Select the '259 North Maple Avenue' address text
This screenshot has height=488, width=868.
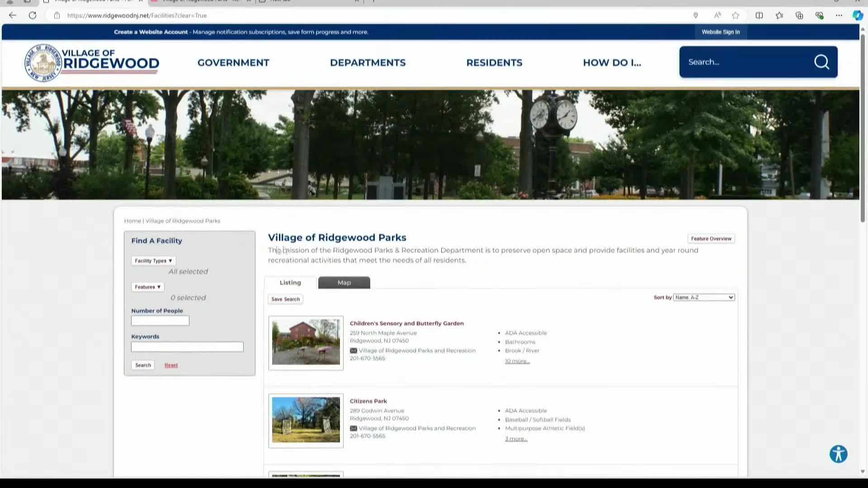(383, 333)
